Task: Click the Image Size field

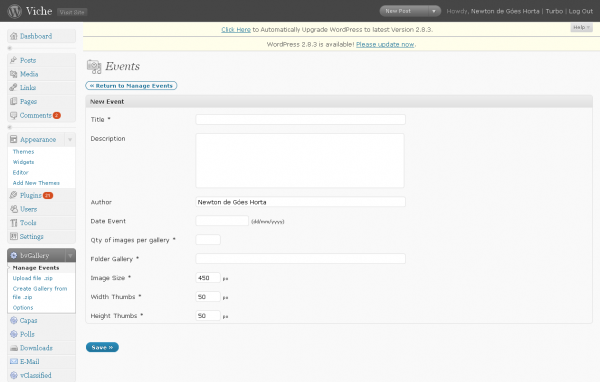Action: coord(208,278)
